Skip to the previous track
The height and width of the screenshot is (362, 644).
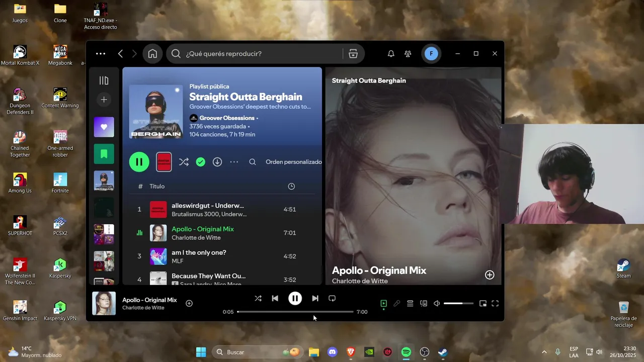click(275, 299)
